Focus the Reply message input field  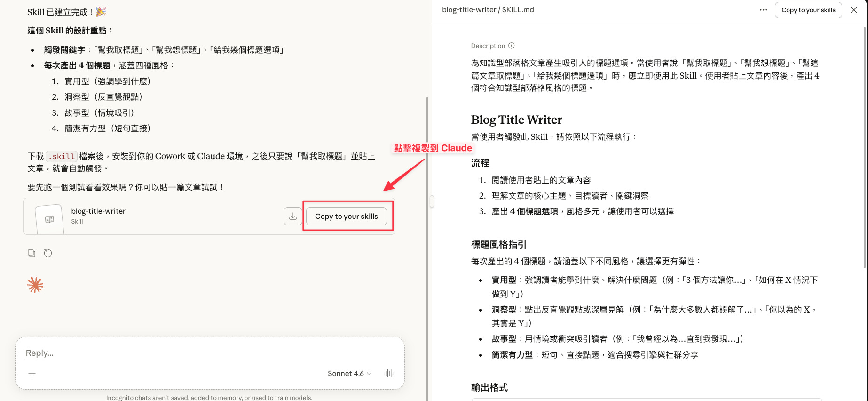pyautogui.click(x=210, y=353)
